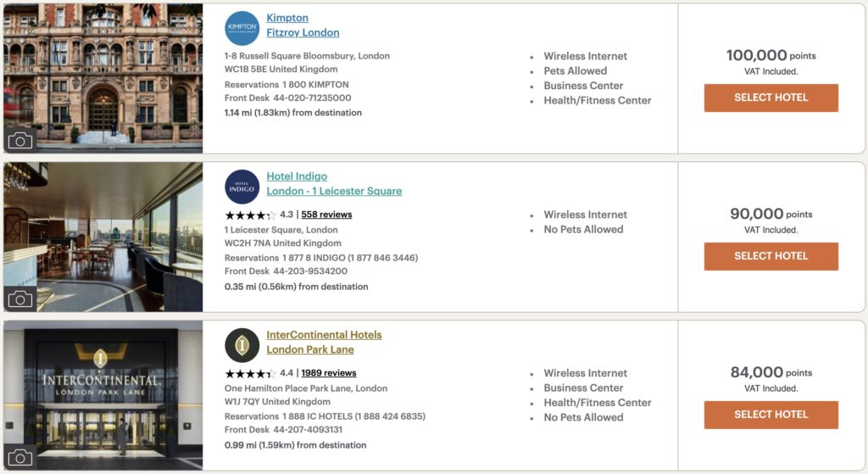Image resolution: width=868 pixels, height=474 pixels.
Task: View 1989 reviews for InterContinental
Action: [329, 373]
